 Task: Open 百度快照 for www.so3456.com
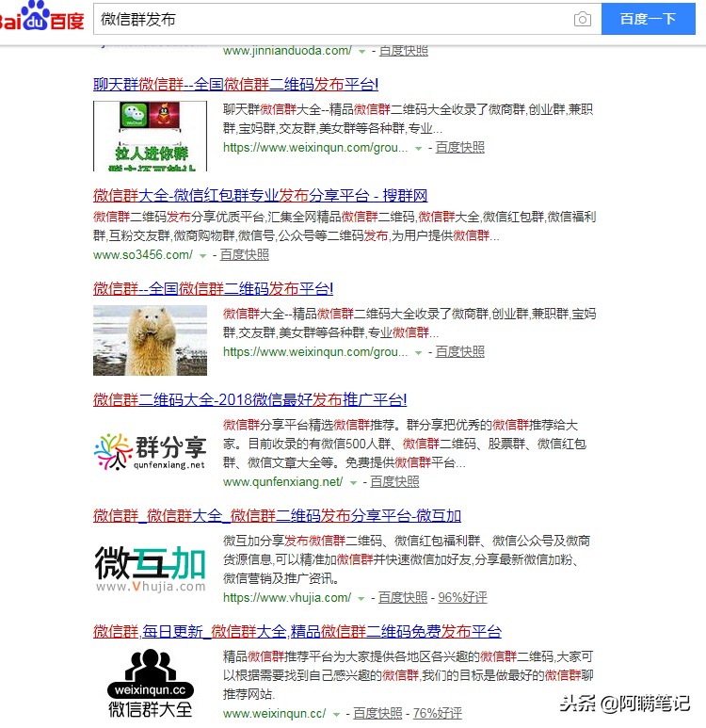(245, 255)
